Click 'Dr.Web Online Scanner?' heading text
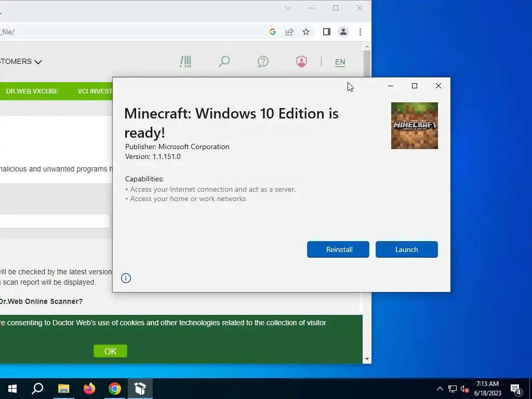 41,301
